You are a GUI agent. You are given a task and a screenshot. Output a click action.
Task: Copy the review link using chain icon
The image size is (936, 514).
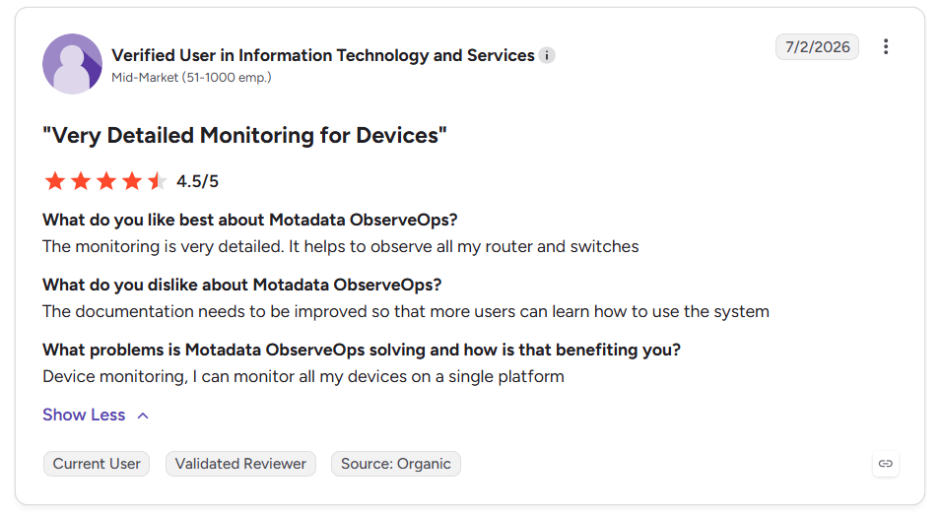885,464
